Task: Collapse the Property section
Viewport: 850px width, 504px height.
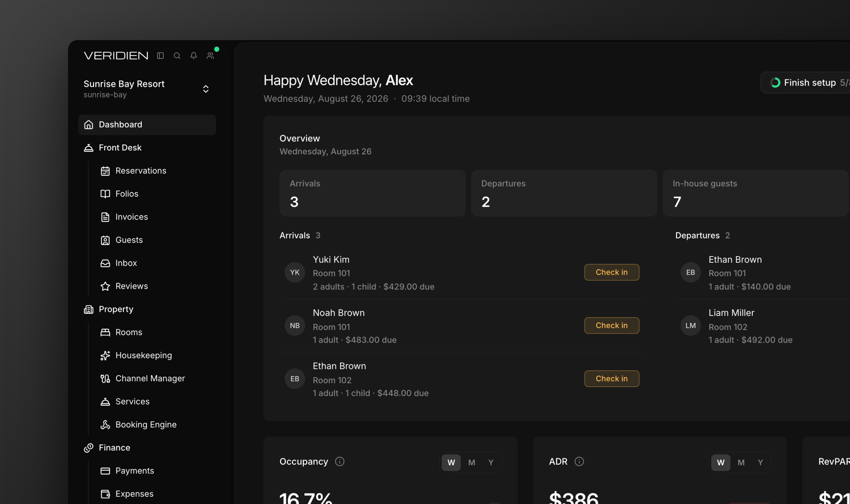Action: (x=147, y=309)
